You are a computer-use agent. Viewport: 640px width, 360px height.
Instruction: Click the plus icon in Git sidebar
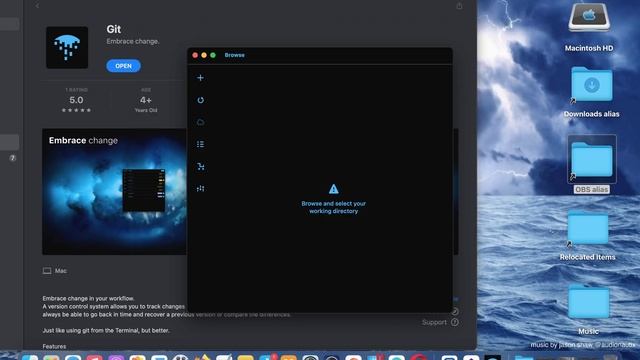[200, 78]
